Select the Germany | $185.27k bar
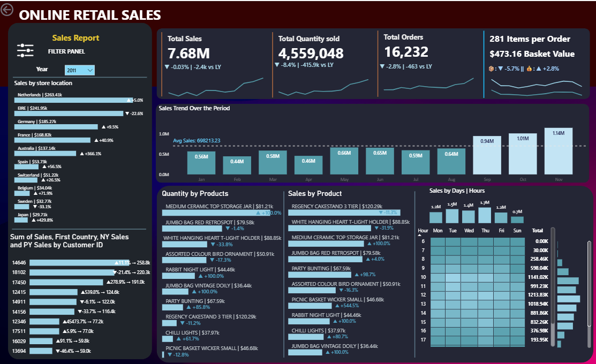 coord(56,127)
